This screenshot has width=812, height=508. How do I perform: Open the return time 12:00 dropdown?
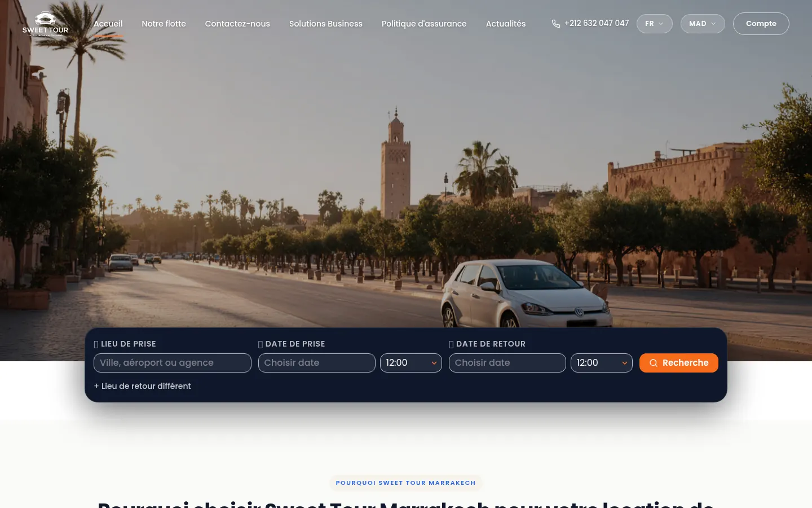602,363
